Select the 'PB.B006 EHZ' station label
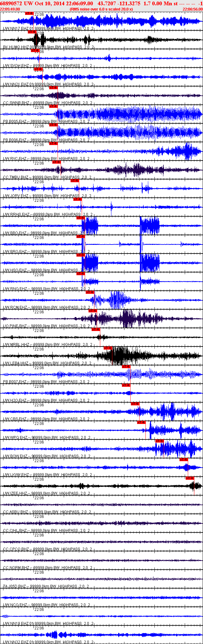The height and width of the screenshot is (644, 203). tap(15, 140)
